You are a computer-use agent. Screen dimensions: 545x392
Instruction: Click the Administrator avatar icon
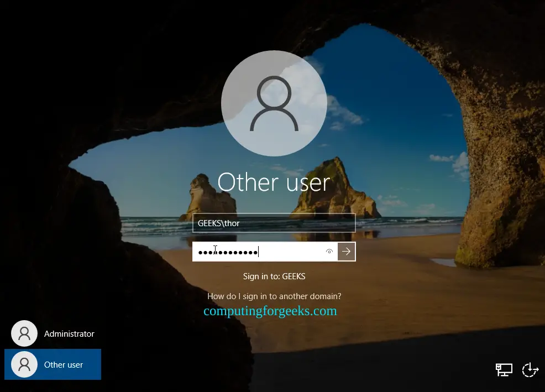24,333
